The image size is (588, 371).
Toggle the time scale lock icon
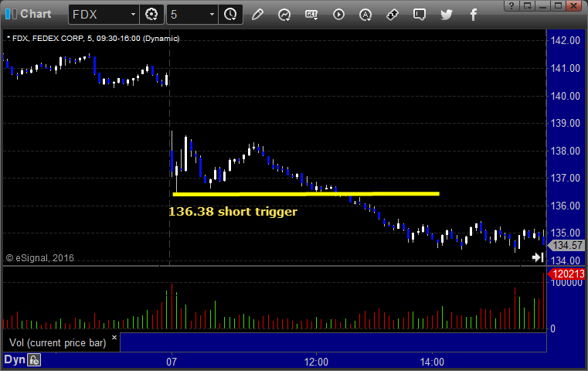(34, 360)
